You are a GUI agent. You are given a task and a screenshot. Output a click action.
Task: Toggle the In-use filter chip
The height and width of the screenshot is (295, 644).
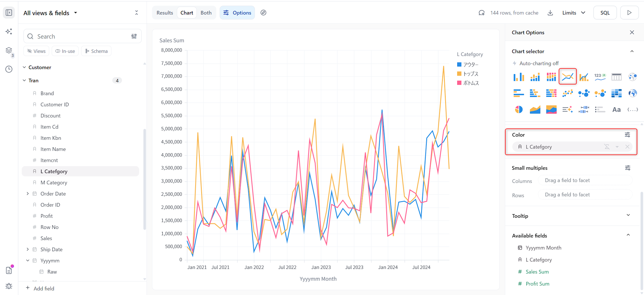[x=65, y=51]
